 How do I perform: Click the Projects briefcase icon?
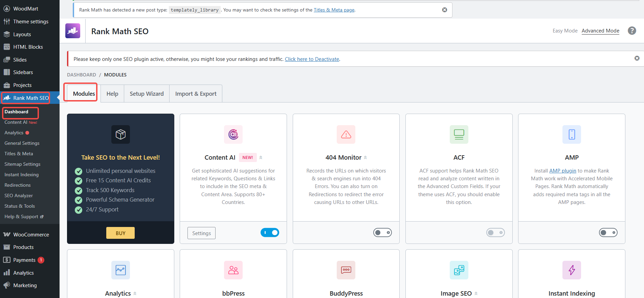pos(6,85)
